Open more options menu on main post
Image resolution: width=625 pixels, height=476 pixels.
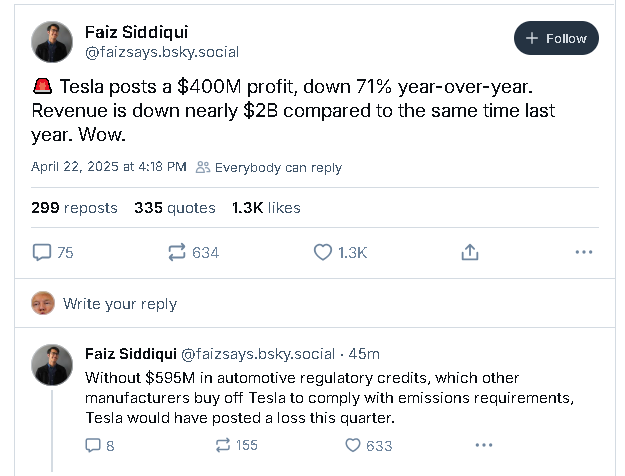[584, 253]
